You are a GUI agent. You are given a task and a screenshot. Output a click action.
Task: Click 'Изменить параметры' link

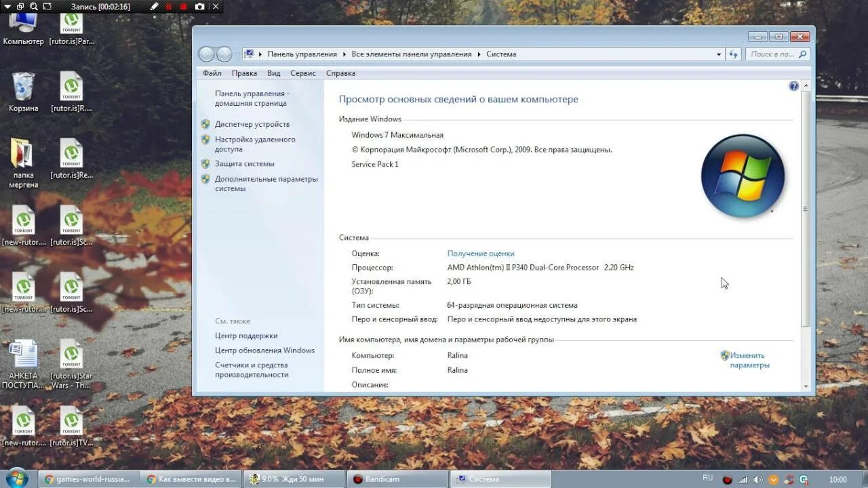[x=749, y=360]
